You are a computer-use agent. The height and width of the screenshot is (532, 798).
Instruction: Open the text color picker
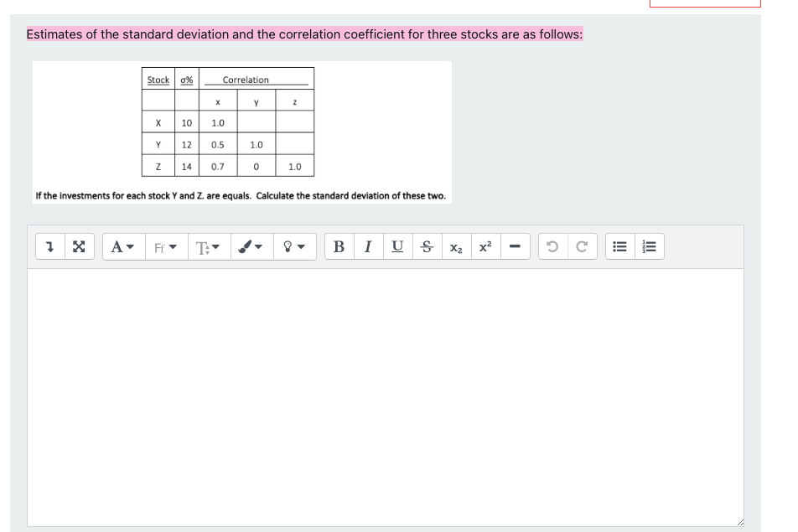(248, 246)
